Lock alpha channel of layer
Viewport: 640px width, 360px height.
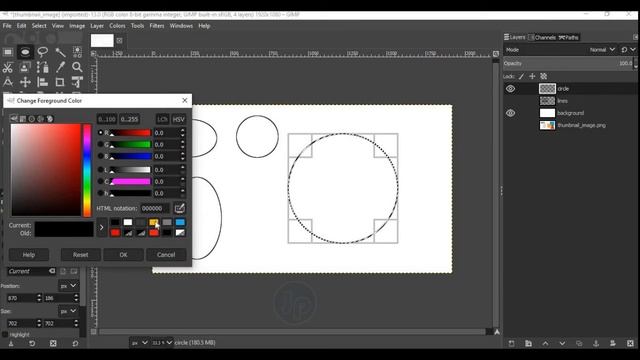(543, 76)
